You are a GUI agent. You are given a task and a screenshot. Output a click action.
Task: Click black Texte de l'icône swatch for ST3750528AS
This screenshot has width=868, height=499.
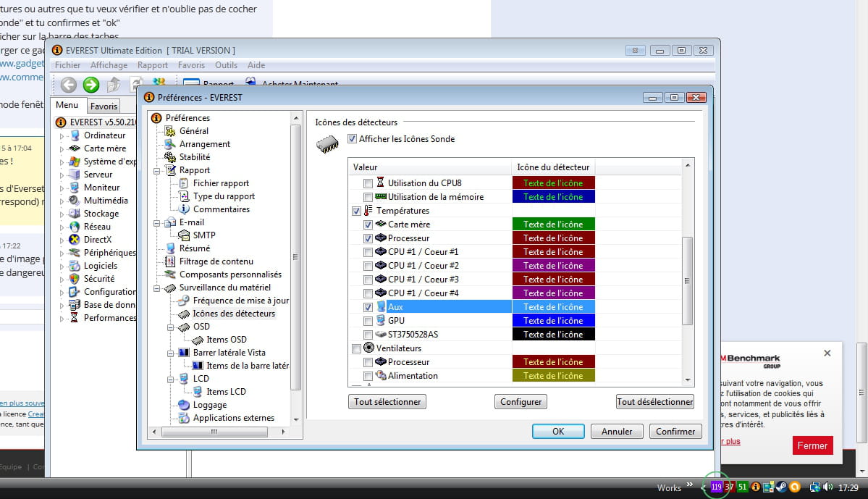[553, 335]
